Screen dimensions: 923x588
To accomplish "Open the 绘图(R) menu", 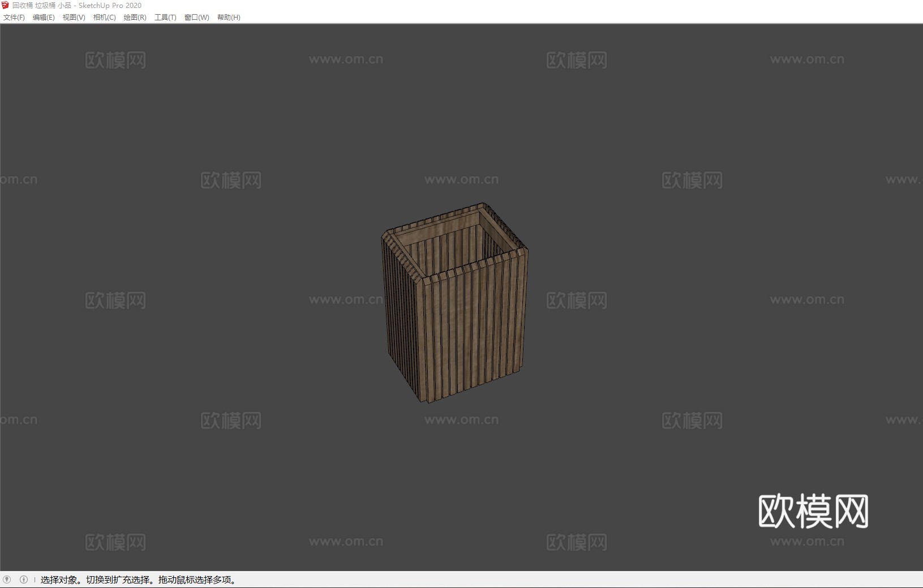I will pyautogui.click(x=135, y=18).
